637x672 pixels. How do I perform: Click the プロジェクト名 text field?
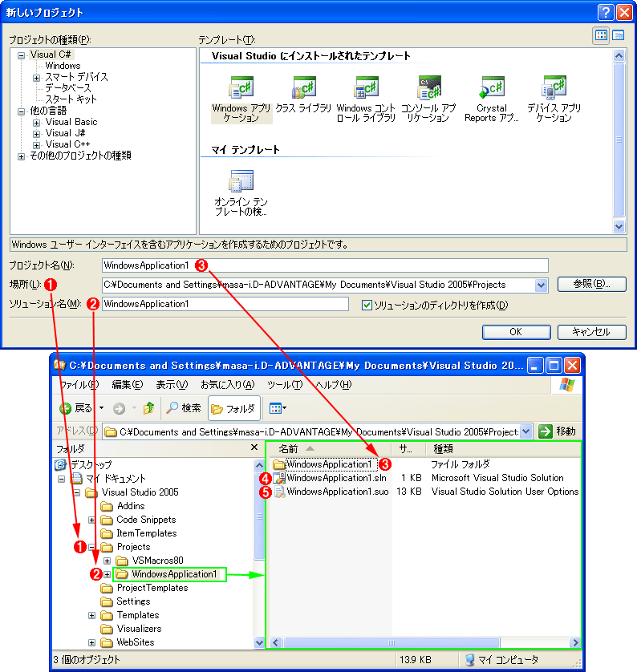[x=325, y=265]
